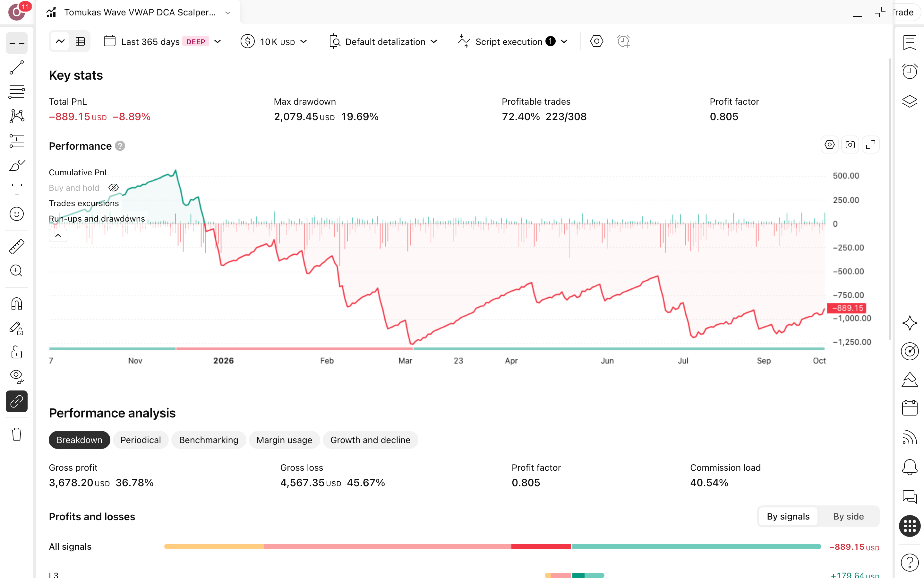
Task: Open the strategy name dropdown chevron
Action: [x=228, y=13]
